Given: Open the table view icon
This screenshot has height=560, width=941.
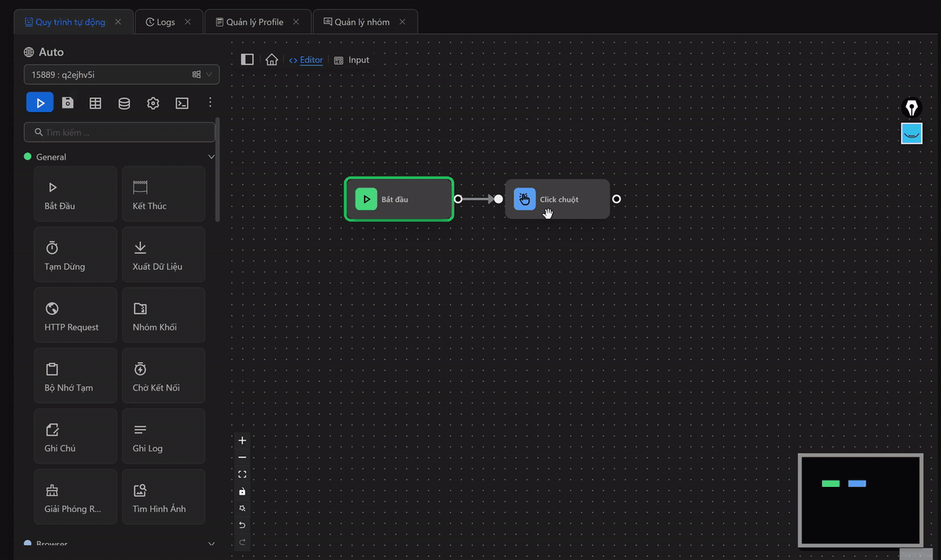Looking at the screenshot, I should click(96, 103).
